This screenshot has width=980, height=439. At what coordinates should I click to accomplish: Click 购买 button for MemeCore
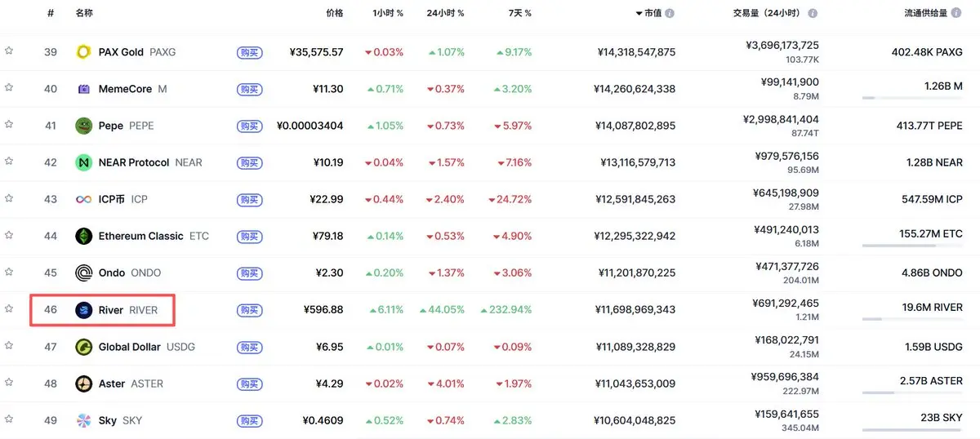250,89
